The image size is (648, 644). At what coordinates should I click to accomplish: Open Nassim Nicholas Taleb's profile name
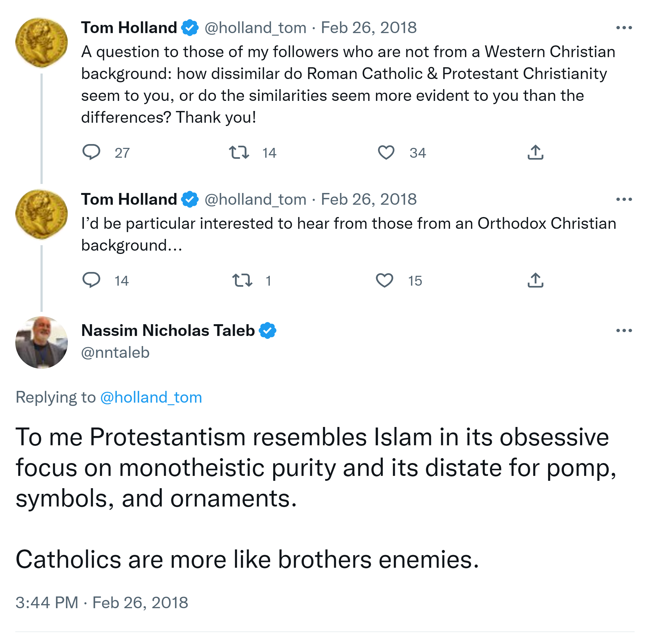[x=168, y=330]
